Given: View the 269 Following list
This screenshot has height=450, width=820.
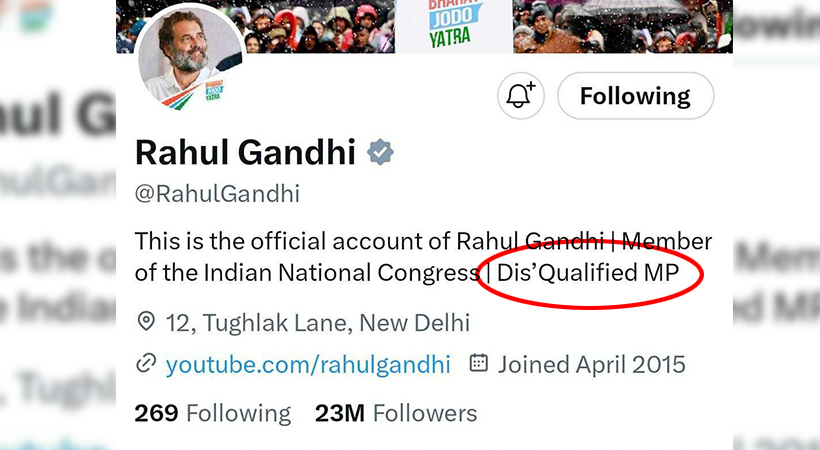Looking at the screenshot, I should tap(212, 412).
